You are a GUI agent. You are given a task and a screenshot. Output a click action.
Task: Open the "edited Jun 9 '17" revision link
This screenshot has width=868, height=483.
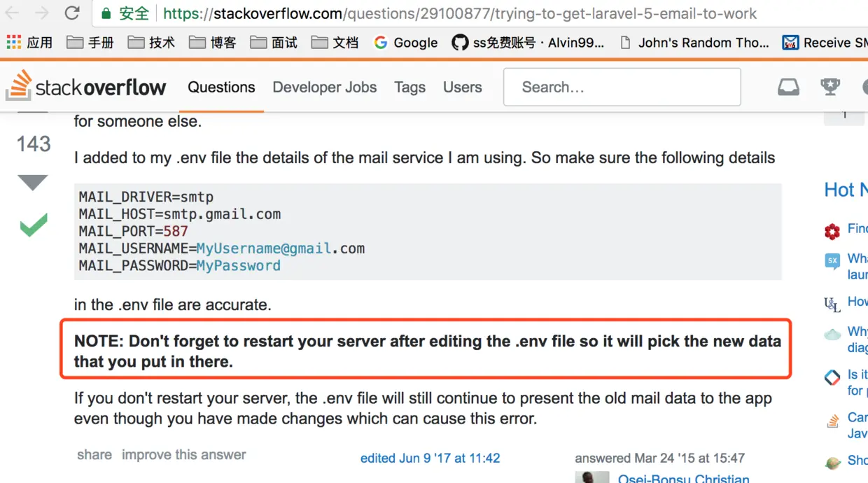coord(430,458)
